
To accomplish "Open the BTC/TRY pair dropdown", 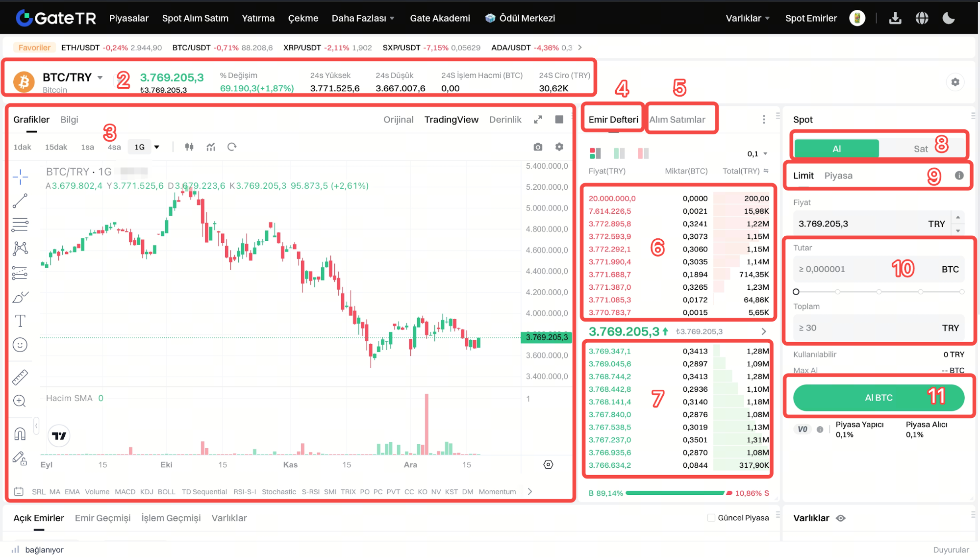I will (x=100, y=77).
